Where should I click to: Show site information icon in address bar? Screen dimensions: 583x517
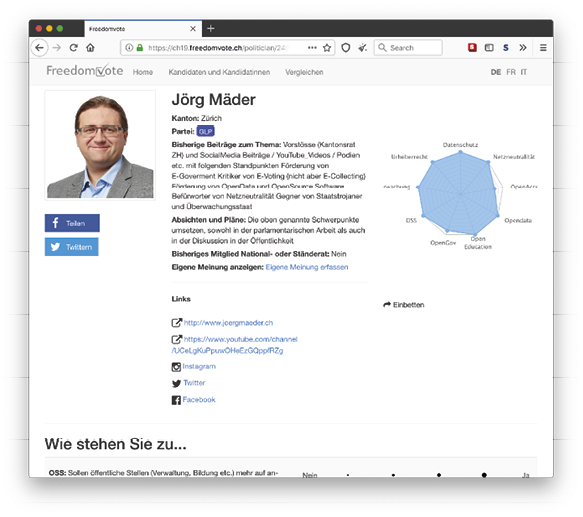point(129,48)
